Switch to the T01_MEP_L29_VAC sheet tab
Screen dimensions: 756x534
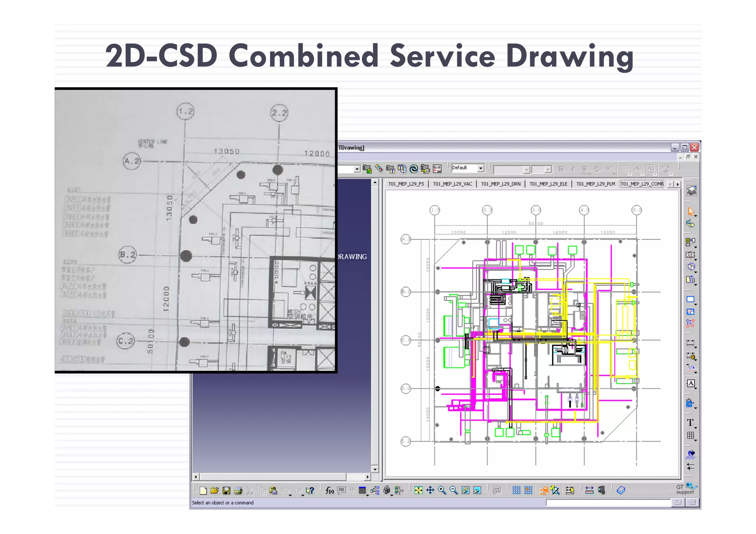(x=453, y=184)
